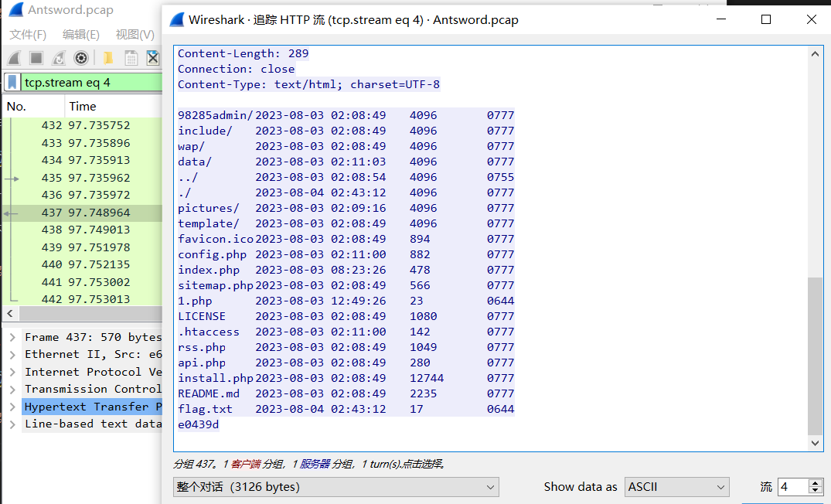Click the stop capture square icon
The image size is (831, 504).
click(36, 58)
